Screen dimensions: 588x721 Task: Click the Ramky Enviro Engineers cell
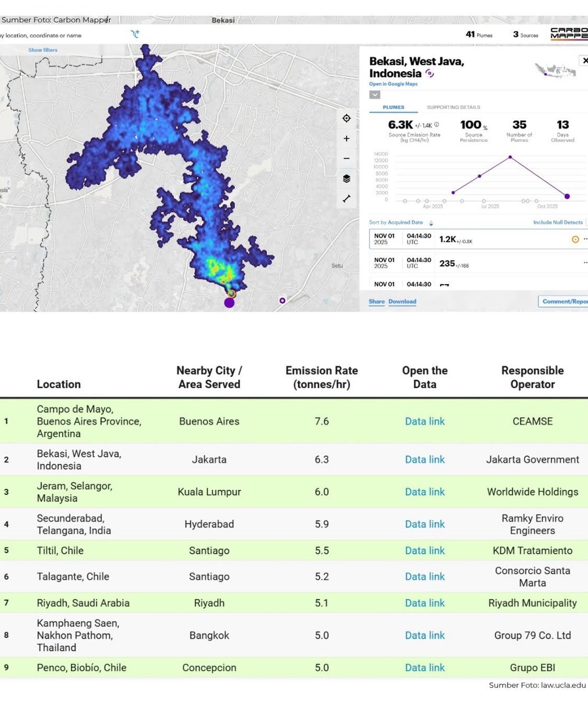[533, 524]
